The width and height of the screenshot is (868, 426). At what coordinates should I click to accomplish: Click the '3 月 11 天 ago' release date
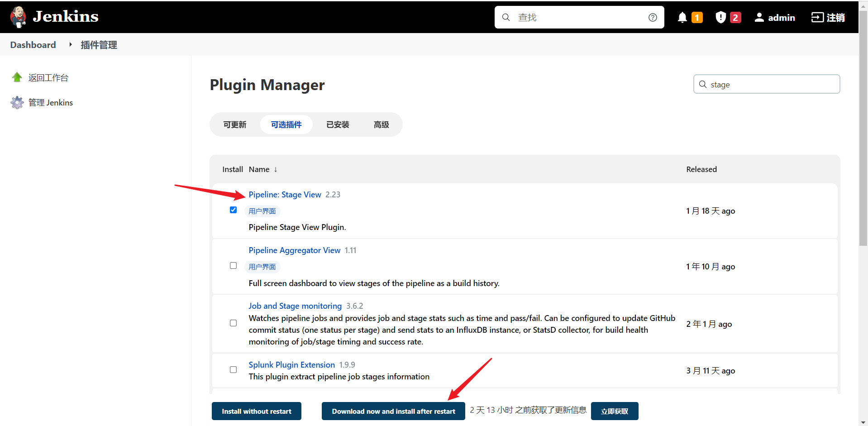[x=711, y=371]
